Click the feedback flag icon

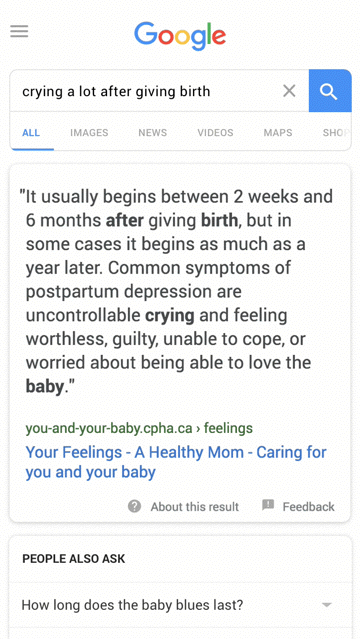click(x=268, y=505)
